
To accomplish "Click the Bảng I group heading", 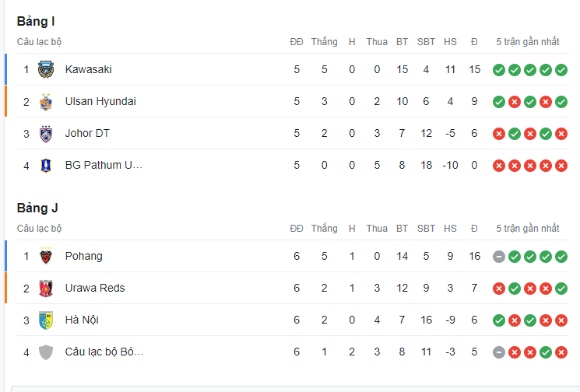I will click(x=36, y=22).
